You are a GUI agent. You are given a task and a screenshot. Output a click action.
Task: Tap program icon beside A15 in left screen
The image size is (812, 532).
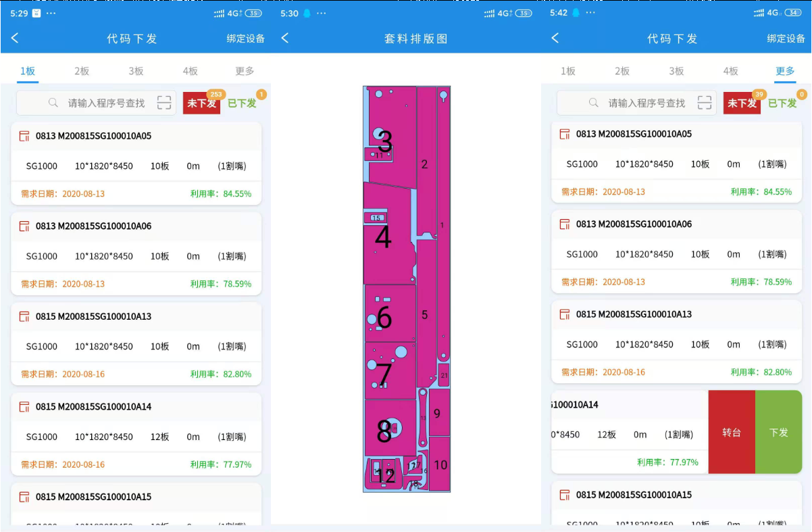[x=24, y=497]
